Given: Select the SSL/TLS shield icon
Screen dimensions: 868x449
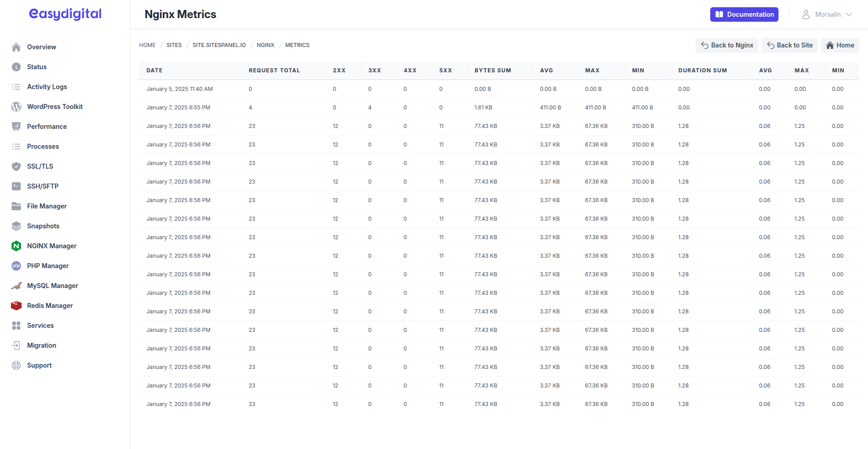Looking at the screenshot, I should (16, 166).
